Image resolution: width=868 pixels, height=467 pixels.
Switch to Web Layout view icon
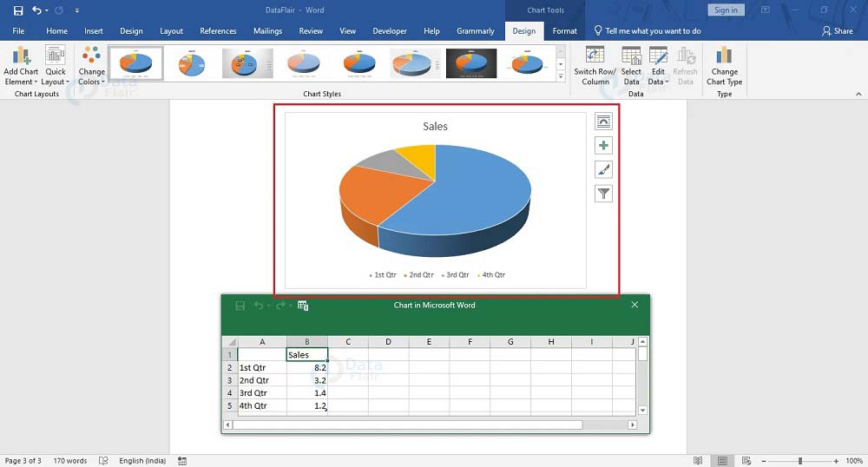(x=746, y=461)
